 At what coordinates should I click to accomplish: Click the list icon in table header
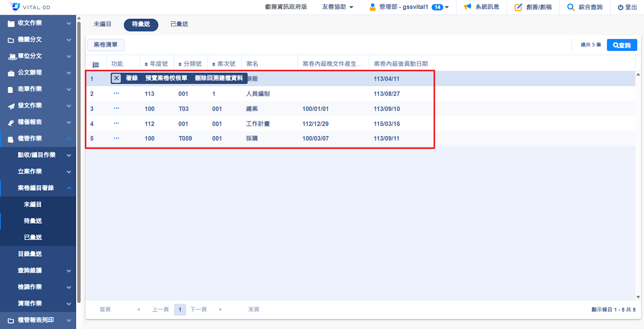click(x=96, y=65)
